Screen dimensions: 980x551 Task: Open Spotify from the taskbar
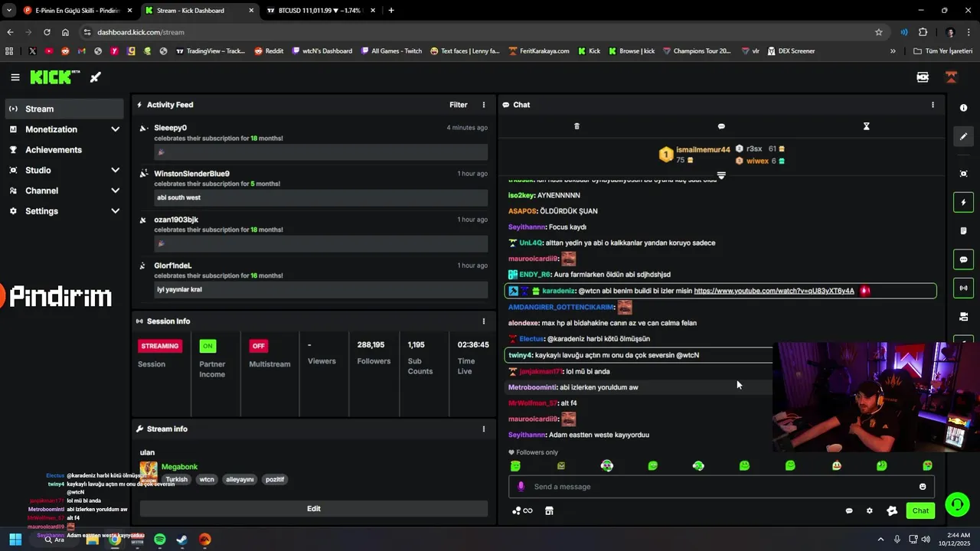click(x=159, y=540)
